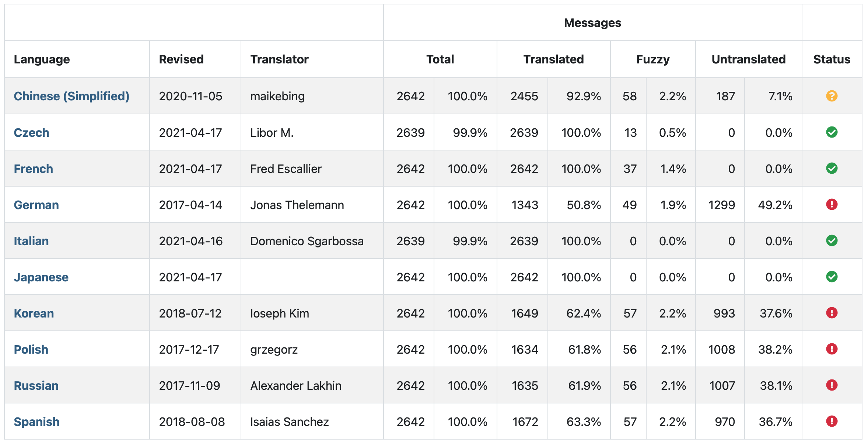Click the Revised column header
Viewport: 868px width, 444px height.
(x=181, y=59)
